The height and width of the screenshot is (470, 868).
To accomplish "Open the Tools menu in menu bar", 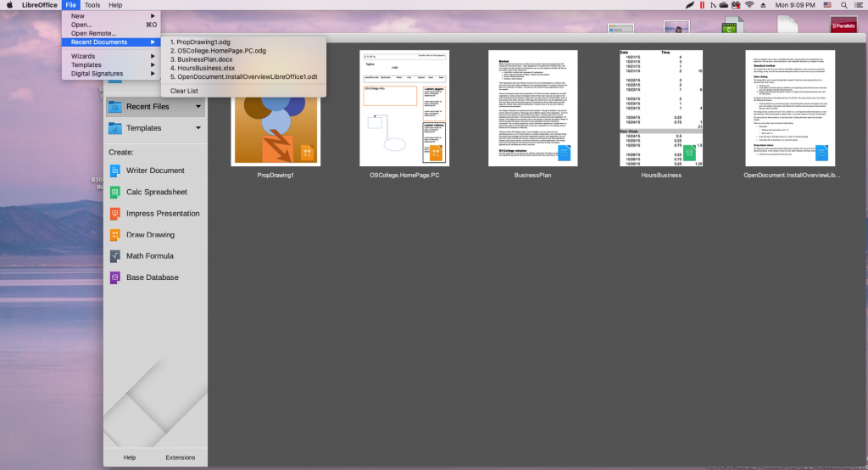I will (x=92, y=5).
